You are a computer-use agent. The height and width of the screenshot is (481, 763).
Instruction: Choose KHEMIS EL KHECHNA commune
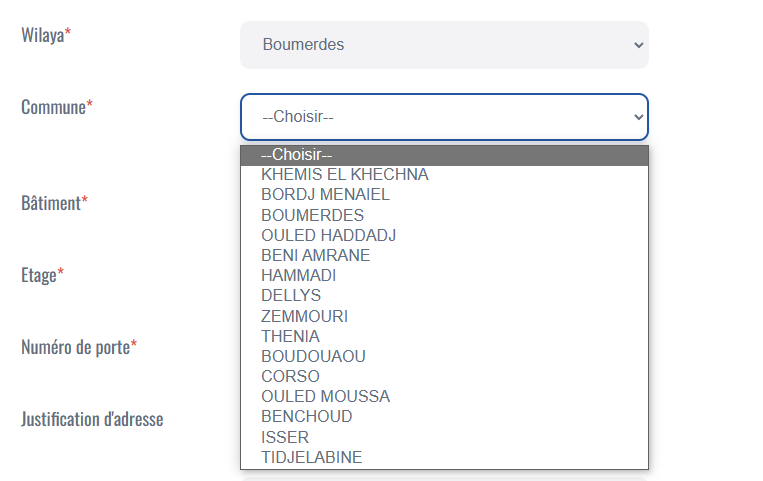coord(345,175)
